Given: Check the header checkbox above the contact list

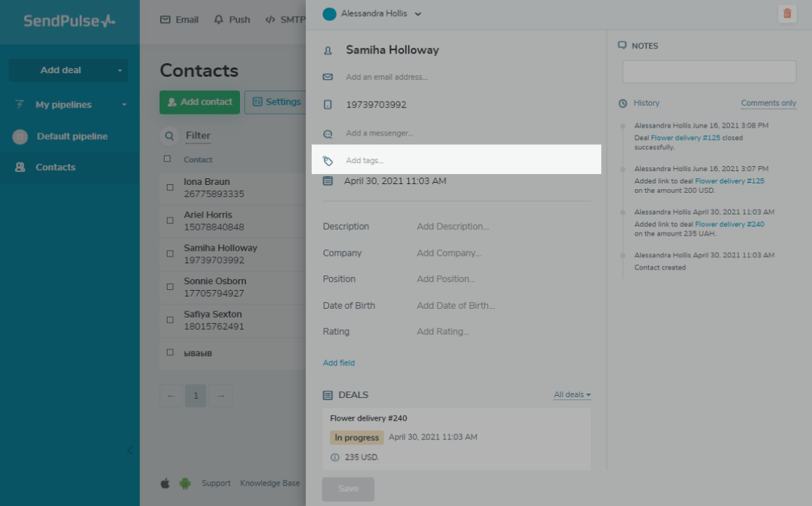Looking at the screenshot, I should click(x=167, y=159).
